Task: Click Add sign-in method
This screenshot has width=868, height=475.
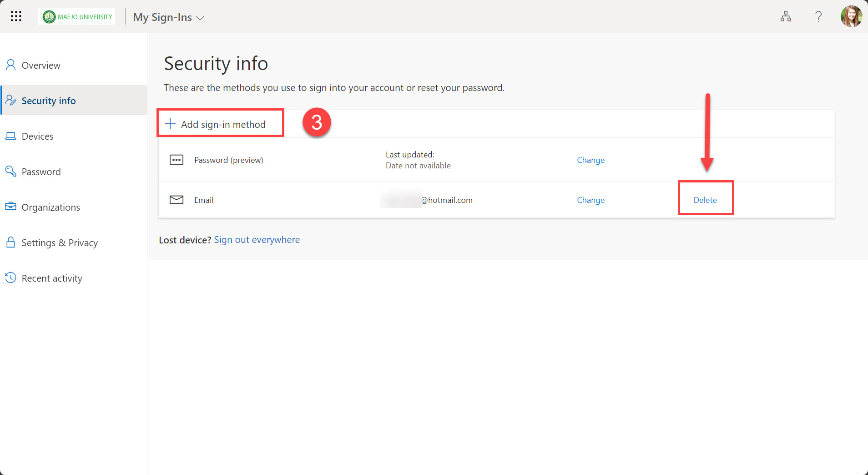Action: (223, 125)
